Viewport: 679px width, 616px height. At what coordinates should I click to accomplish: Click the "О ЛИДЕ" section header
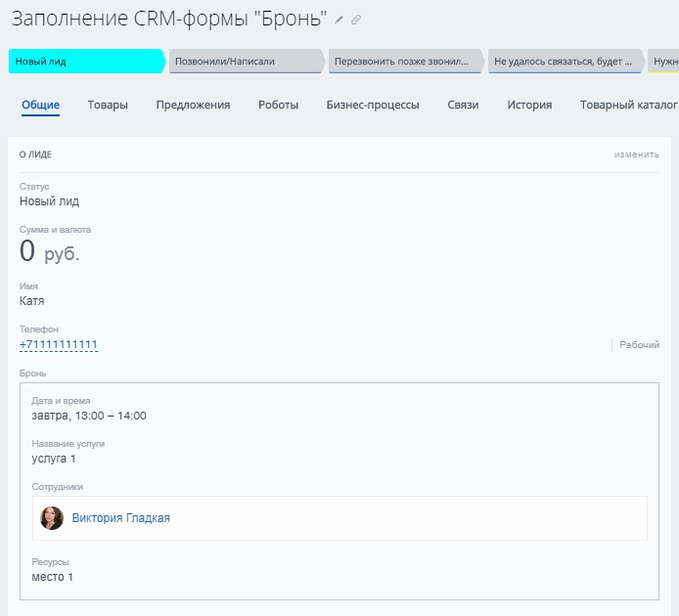35,154
